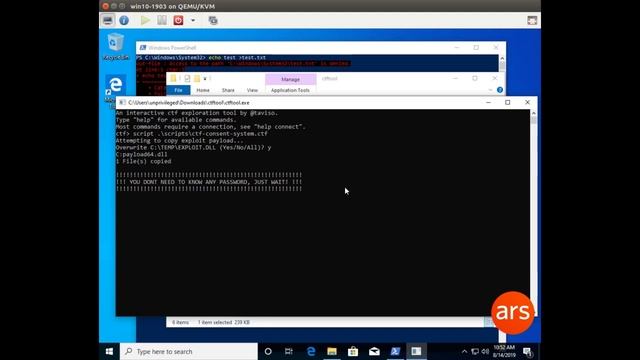The width and height of the screenshot is (640, 360).
Task: Open File Explorer from the taskbar
Action: point(332,351)
